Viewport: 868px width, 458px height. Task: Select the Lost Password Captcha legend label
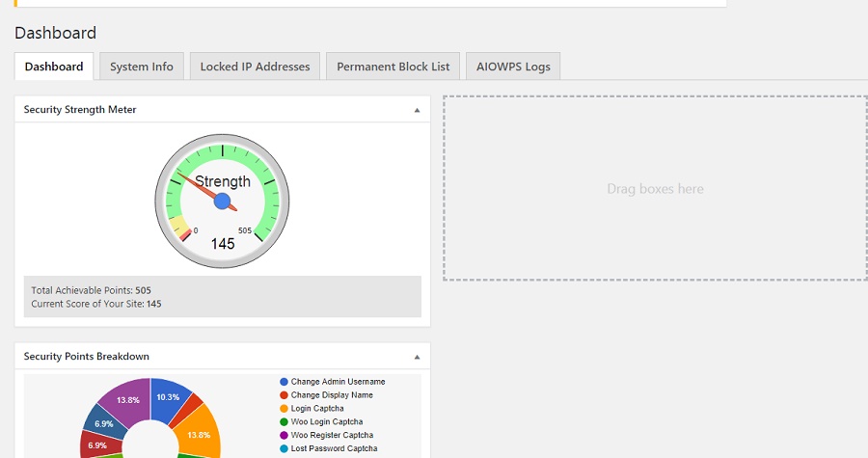coord(334,448)
